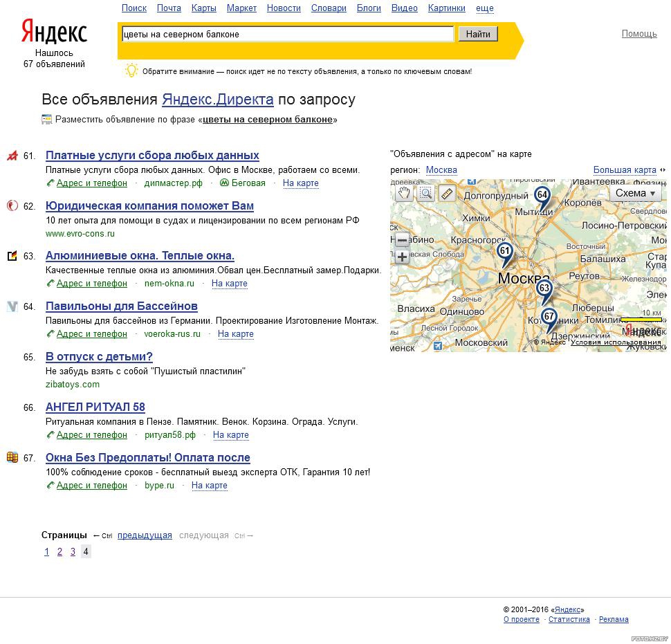The height and width of the screenshot is (644, 671).
Task: Zoom in the map with plus button
Action: (x=402, y=257)
